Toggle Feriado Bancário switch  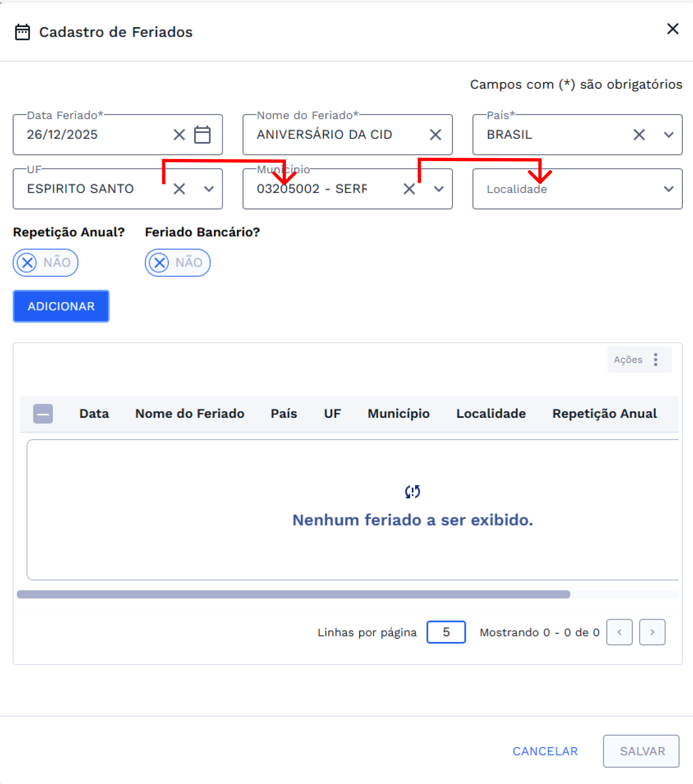pos(177,263)
